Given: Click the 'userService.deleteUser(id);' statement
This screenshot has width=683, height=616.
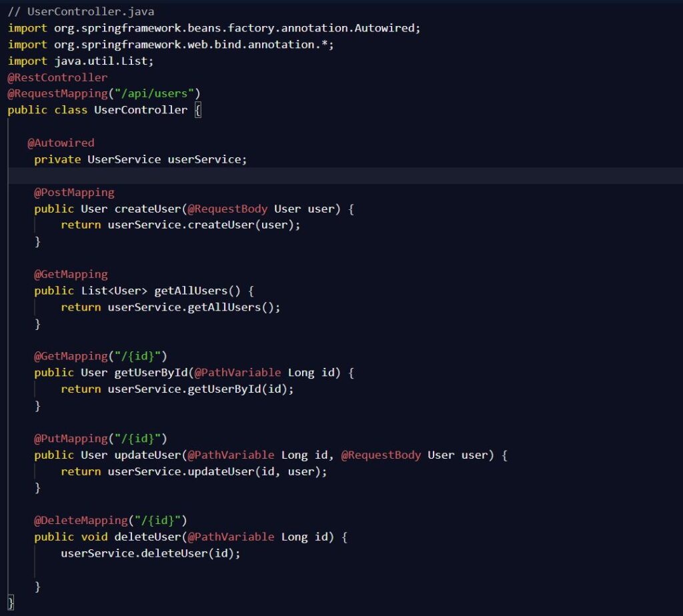Looking at the screenshot, I should (151, 553).
